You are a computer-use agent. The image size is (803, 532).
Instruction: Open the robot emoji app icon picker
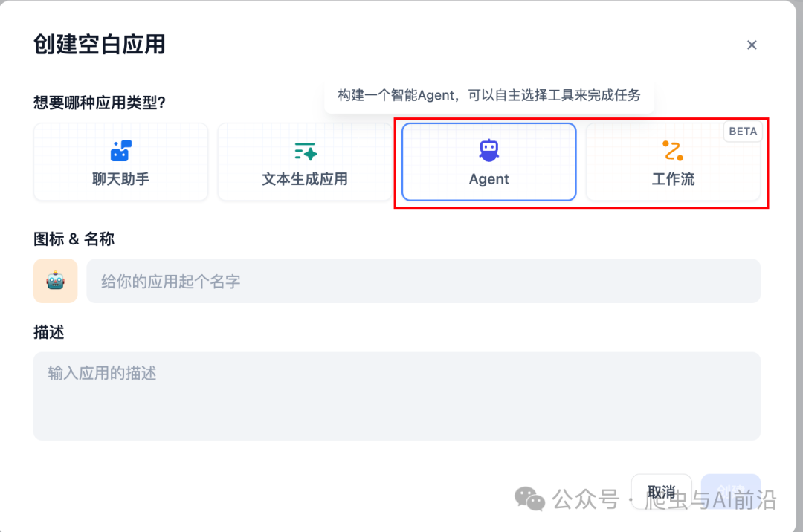pyautogui.click(x=56, y=281)
